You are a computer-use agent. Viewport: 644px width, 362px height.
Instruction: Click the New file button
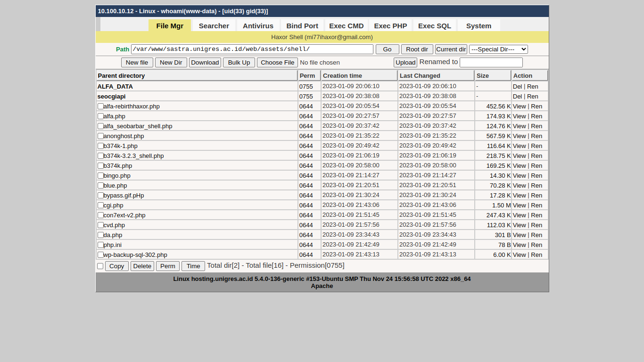137,63
